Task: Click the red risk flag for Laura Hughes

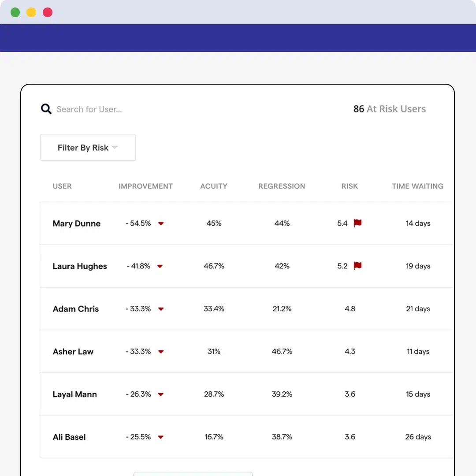Action: pos(357,266)
